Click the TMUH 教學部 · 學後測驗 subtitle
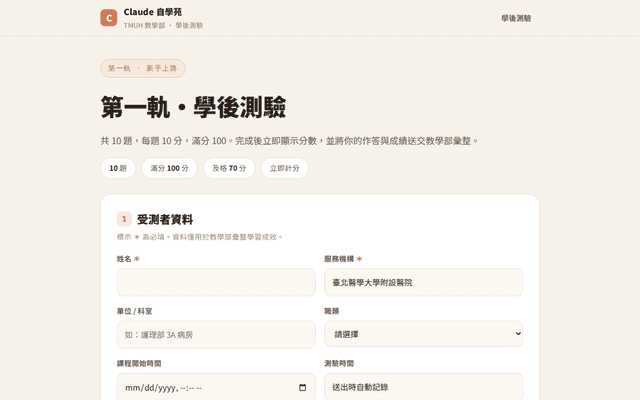The height and width of the screenshot is (400, 640). pos(163,25)
